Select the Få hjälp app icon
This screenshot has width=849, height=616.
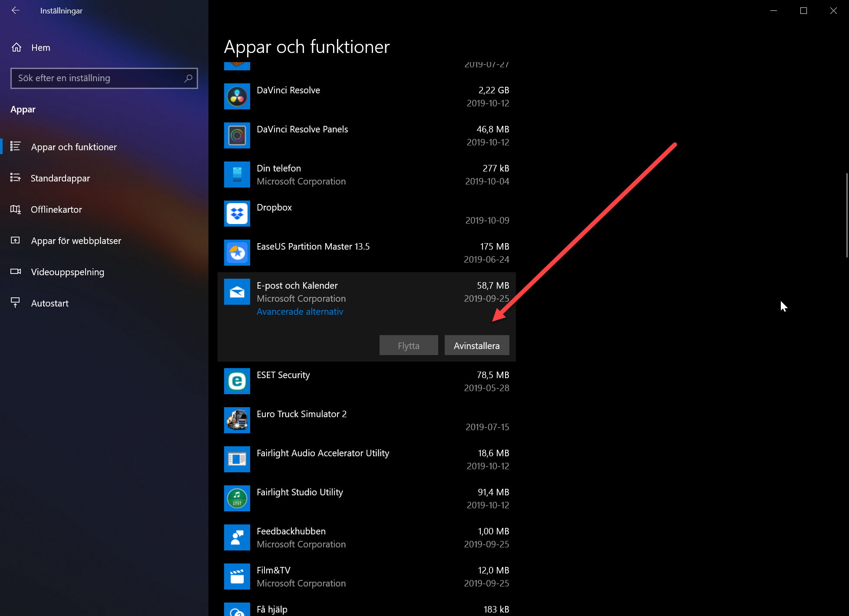(237, 609)
